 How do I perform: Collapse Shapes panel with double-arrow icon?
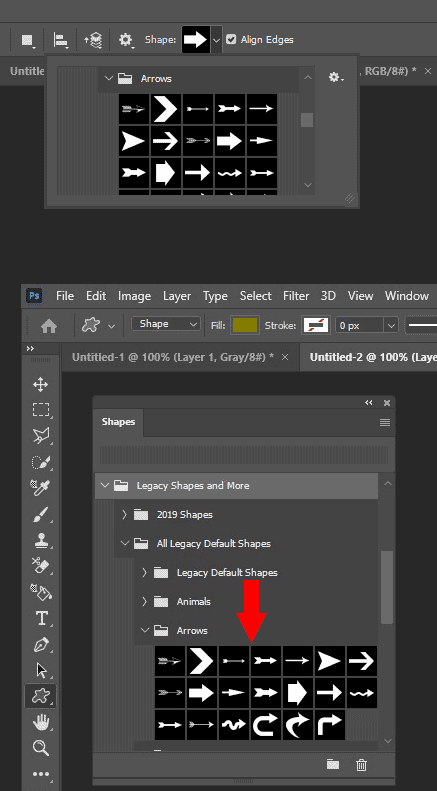369,403
